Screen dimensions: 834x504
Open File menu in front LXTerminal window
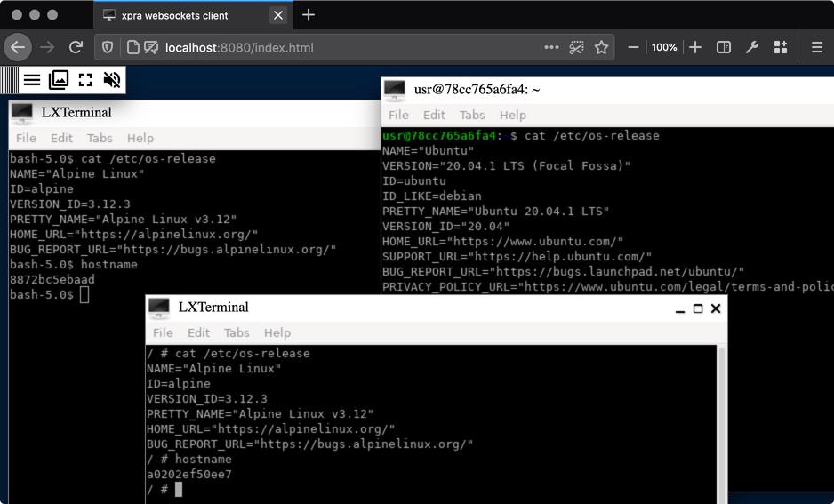pyautogui.click(x=163, y=332)
